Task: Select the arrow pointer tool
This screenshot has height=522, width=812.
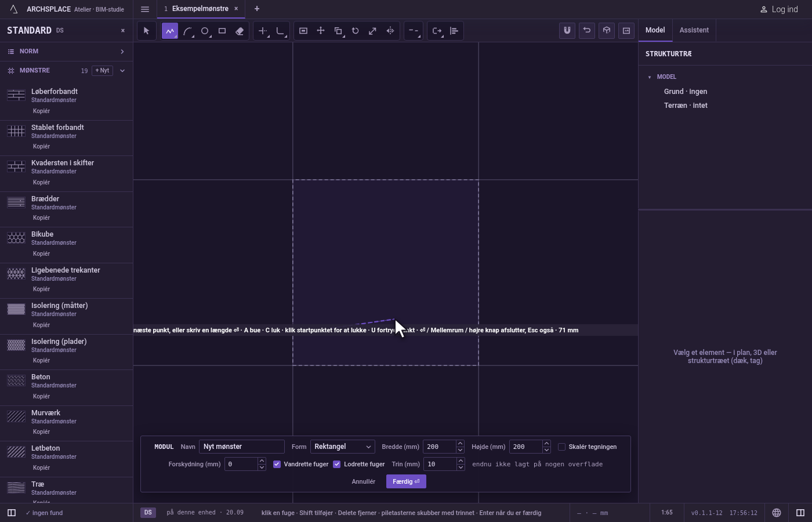Action: 146,31
